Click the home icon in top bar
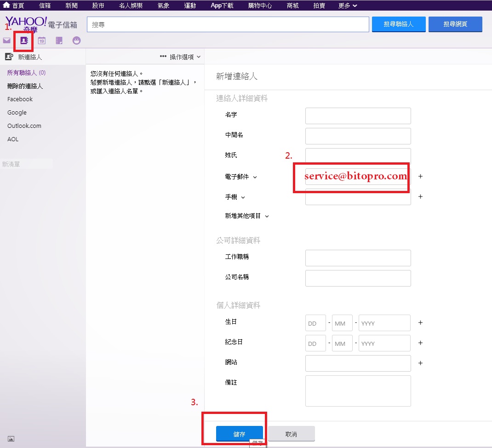The width and height of the screenshot is (492, 448). coord(6,5)
